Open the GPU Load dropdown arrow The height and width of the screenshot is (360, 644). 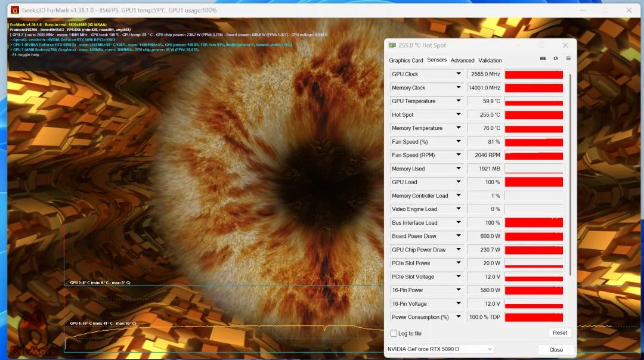(459, 182)
